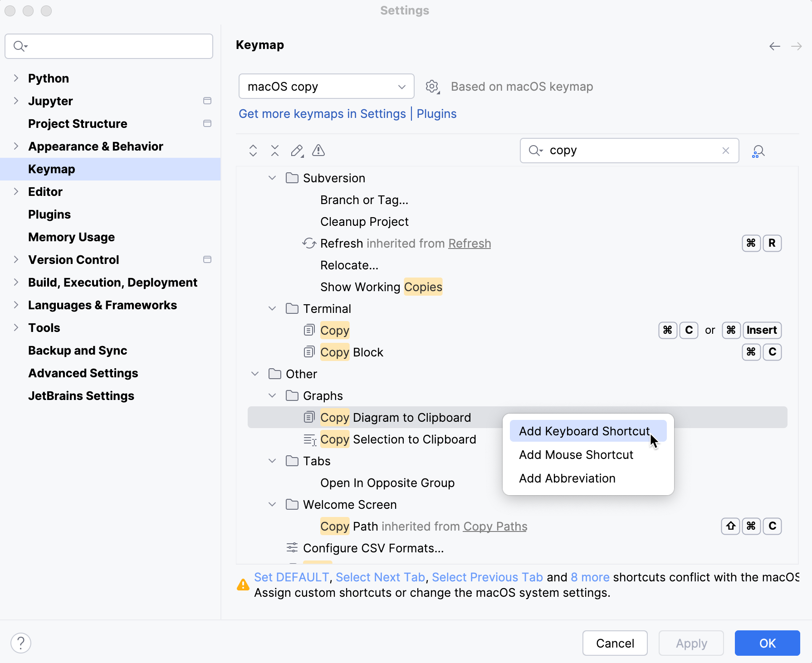Click the keymap settings gear icon
This screenshot has height=663, width=812.
tap(432, 86)
